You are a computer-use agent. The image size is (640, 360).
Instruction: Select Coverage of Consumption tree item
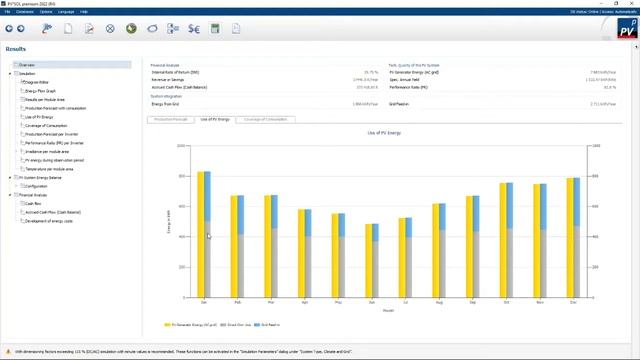[x=46, y=126]
